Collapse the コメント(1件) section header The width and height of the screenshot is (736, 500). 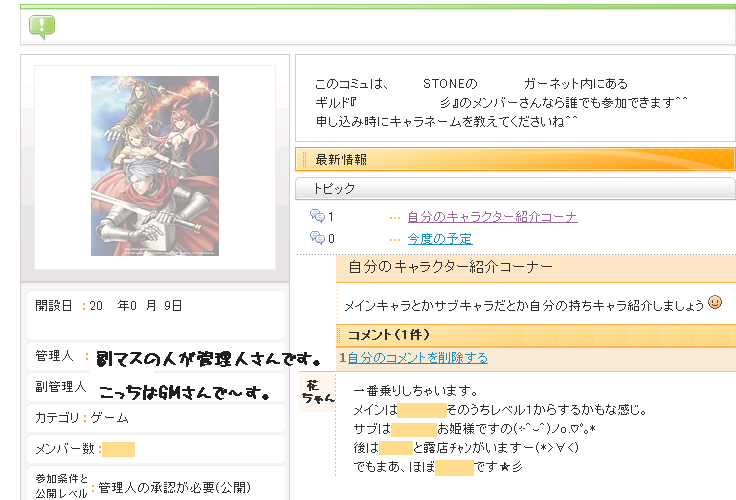[535, 335]
